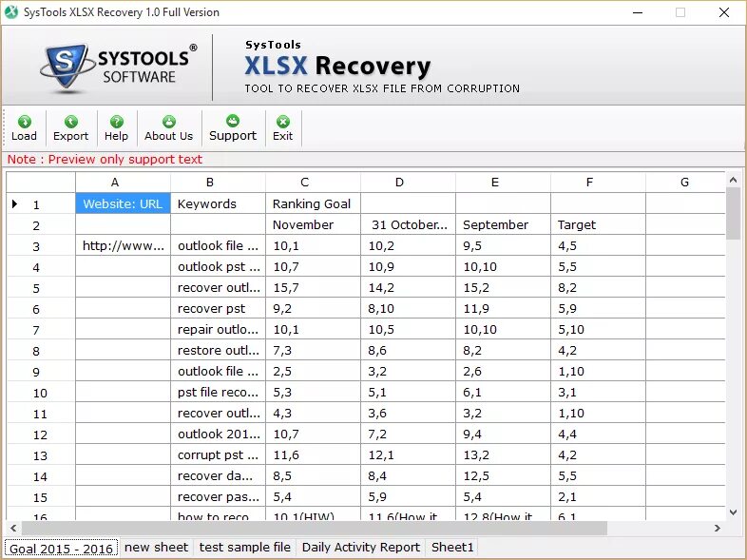Click the vertical scrollbar down arrow

pyautogui.click(x=733, y=512)
